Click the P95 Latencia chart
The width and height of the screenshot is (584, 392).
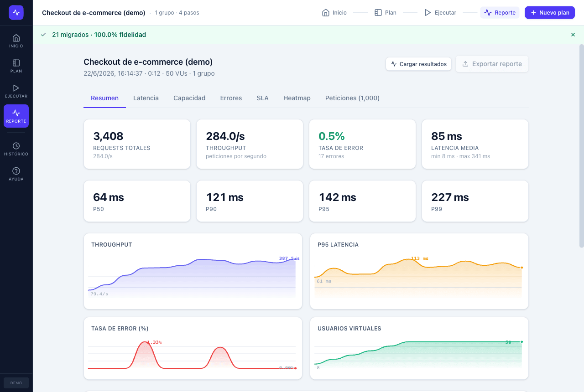419,271
